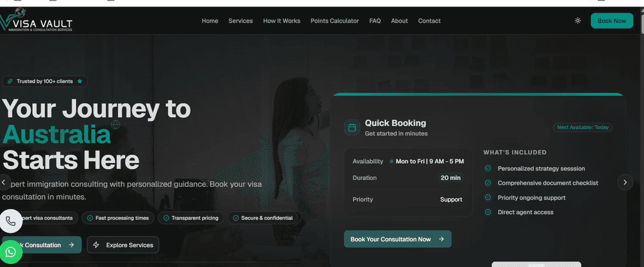Click the check icon beside Personalized strategy session

[x=488, y=168]
